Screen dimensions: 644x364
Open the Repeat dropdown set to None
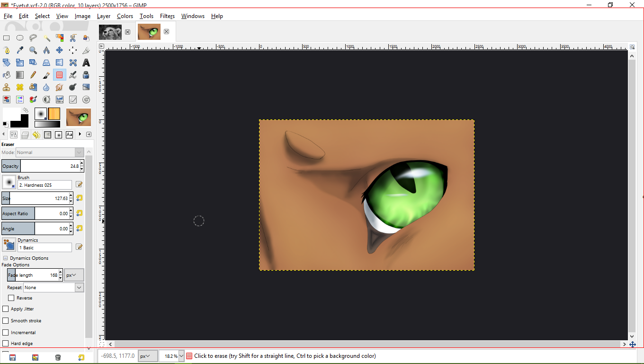coord(54,288)
